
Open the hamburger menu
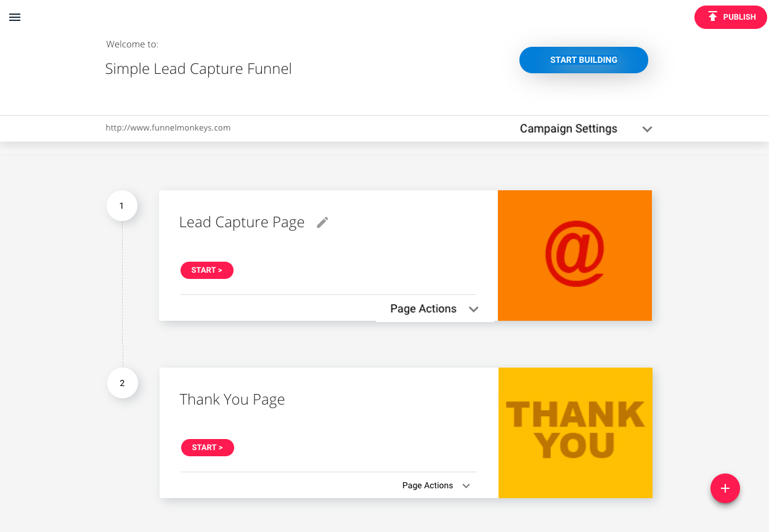15,17
